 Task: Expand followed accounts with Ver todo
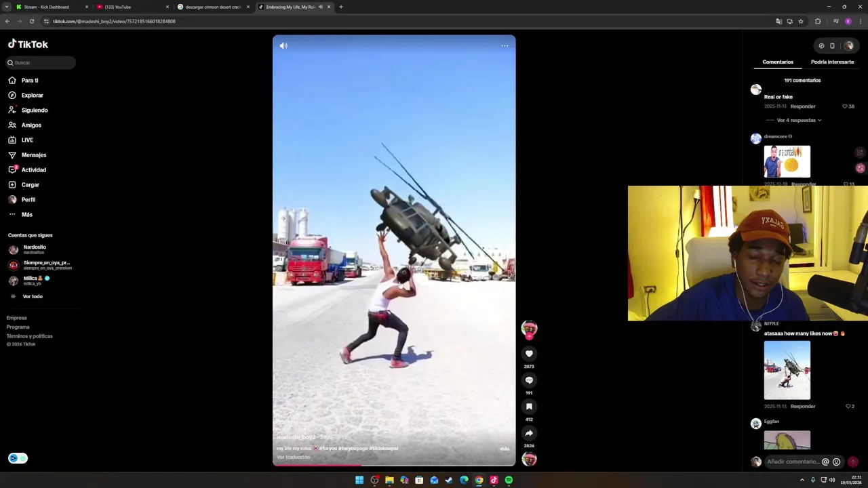(x=32, y=296)
